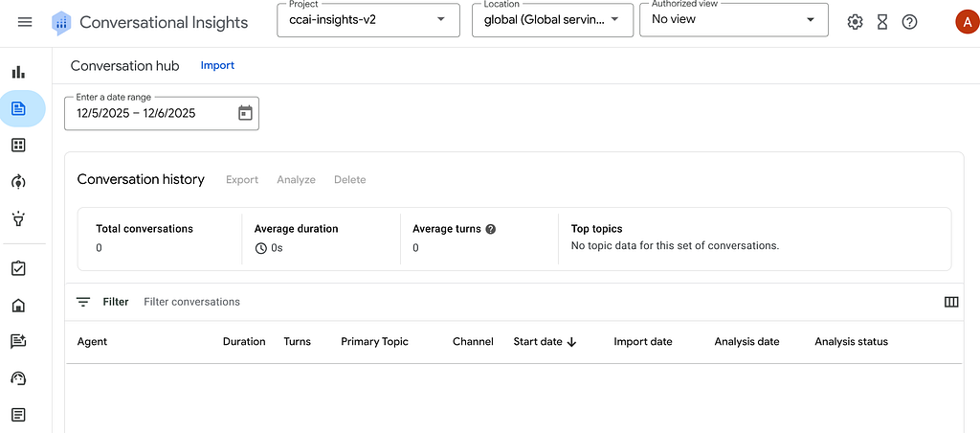This screenshot has height=433, width=980.
Task: Open the help question mark icon
Action: click(909, 23)
